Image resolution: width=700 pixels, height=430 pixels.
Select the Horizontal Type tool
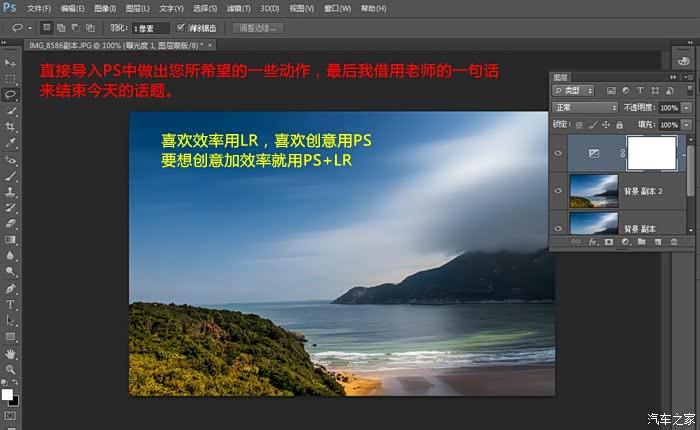tap(10, 304)
